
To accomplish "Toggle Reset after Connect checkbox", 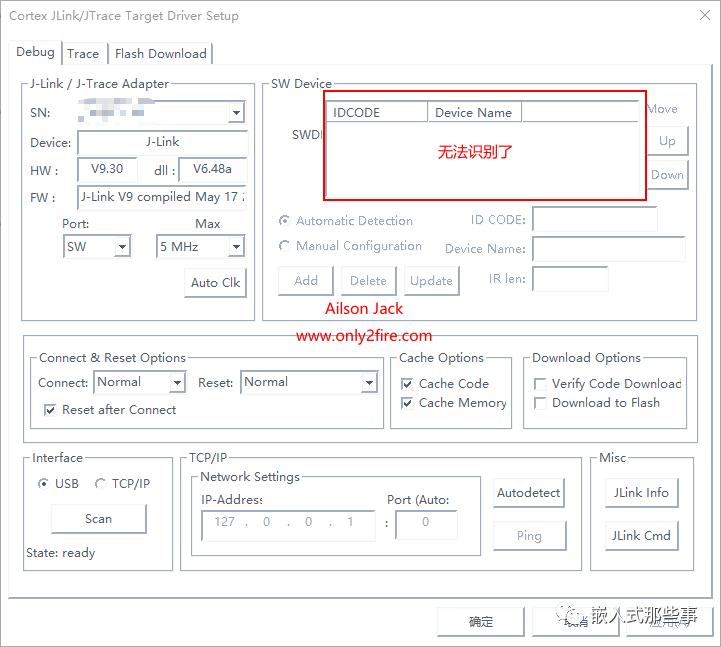I will pos(50,410).
